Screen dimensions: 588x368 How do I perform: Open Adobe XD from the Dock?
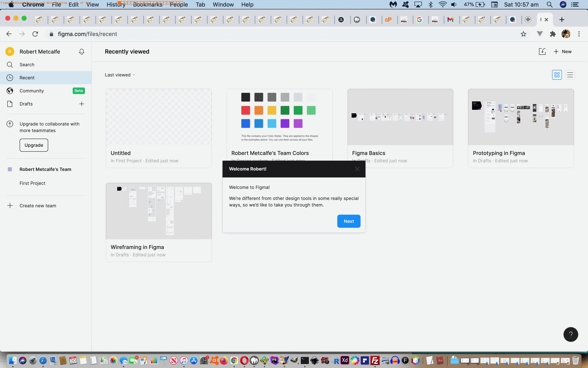pos(345,360)
